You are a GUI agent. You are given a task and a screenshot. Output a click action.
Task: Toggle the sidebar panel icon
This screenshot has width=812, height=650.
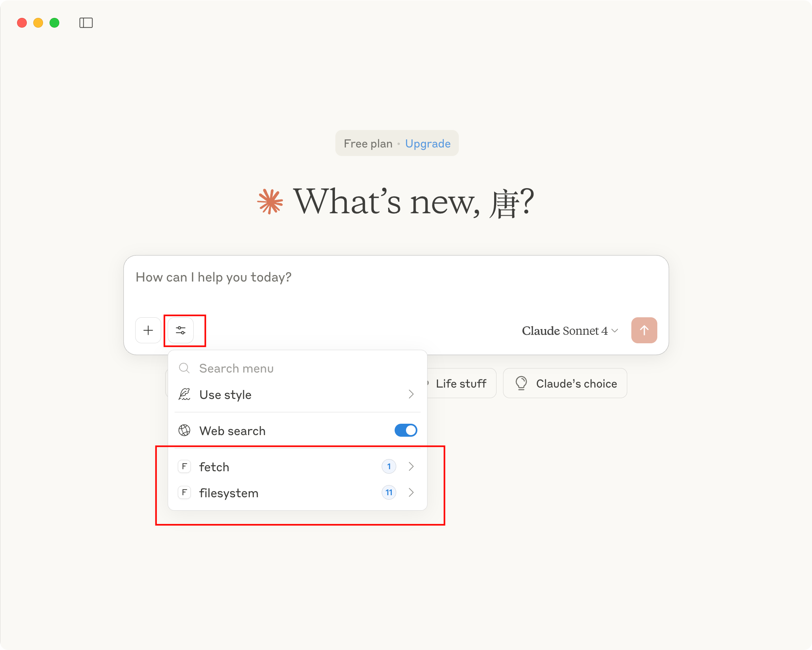coord(86,23)
